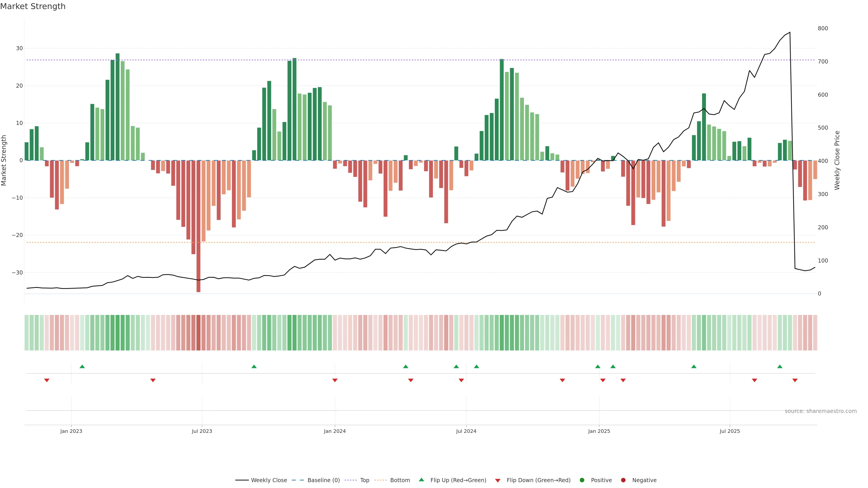Click the red flip-down marker at Jan 2024
The image size is (868, 488).
point(335,380)
